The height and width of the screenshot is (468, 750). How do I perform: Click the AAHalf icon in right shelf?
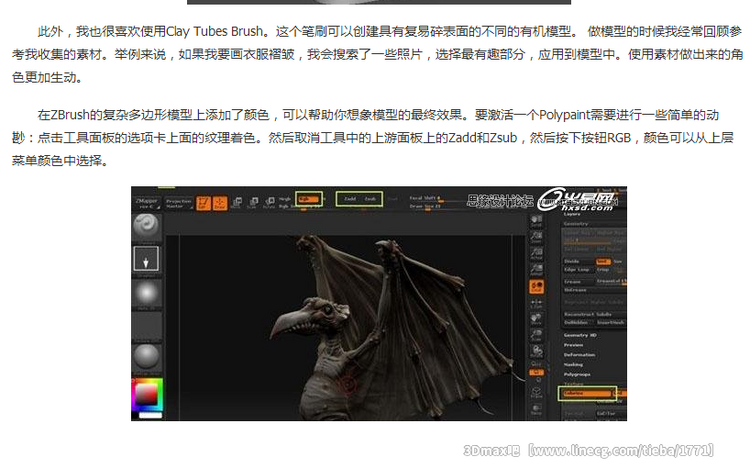(x=536, y=270)
